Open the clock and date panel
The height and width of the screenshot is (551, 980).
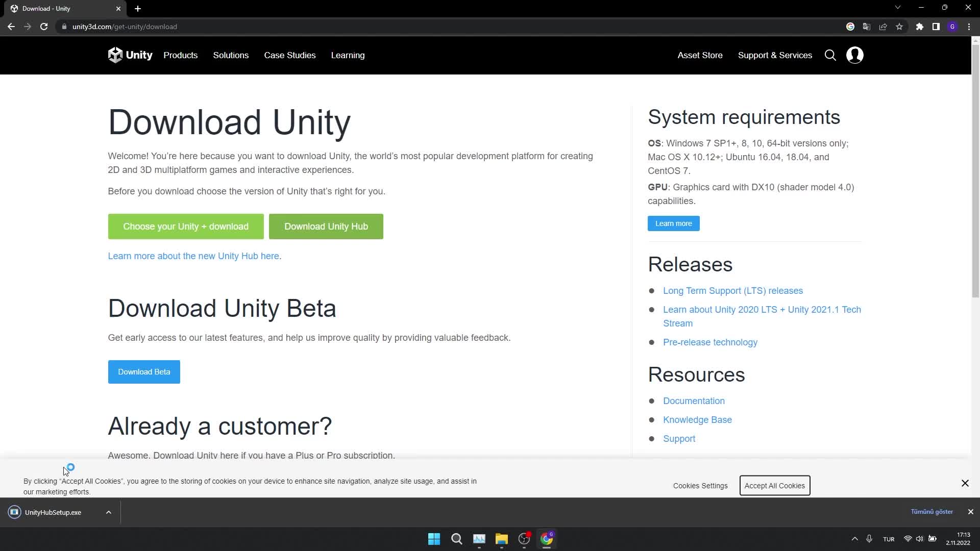958,539
